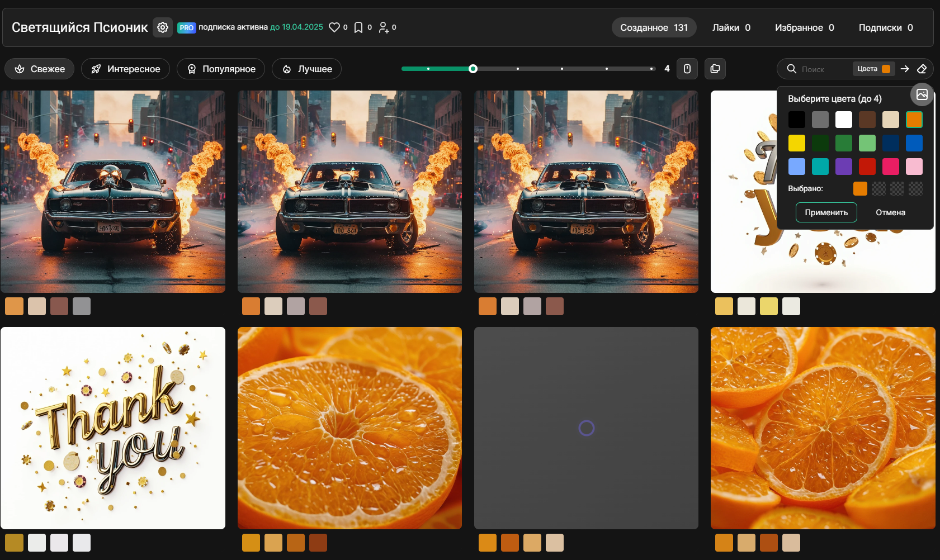Select the Популярное sort filter
940x560 pixels.
pos(221,69)
